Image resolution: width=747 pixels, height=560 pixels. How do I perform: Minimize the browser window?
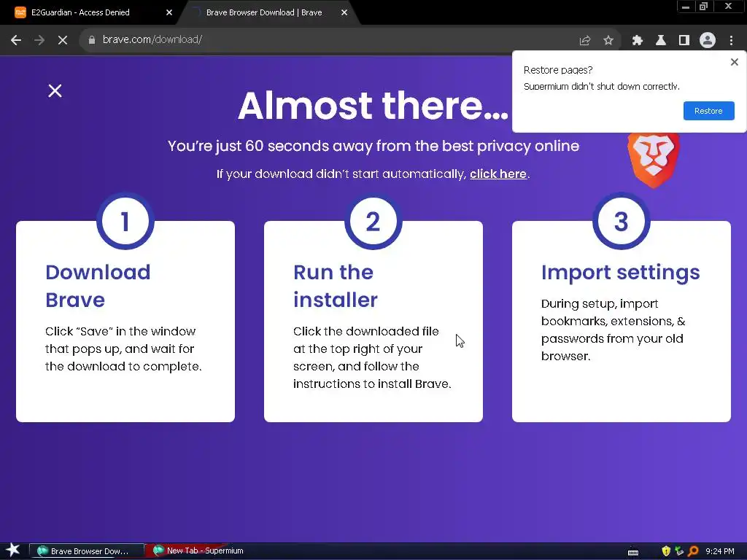coord(686,7)
